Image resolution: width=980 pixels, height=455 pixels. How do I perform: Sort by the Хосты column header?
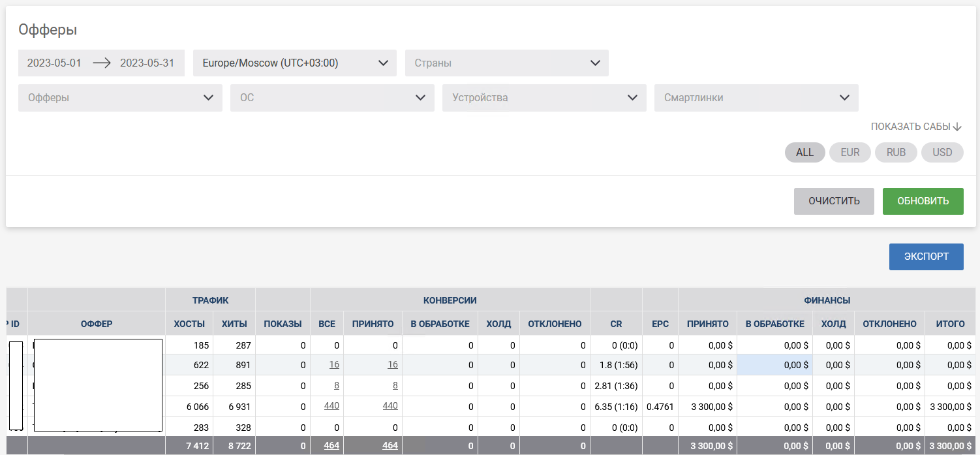pyautogui.click(x=189, y=324)
